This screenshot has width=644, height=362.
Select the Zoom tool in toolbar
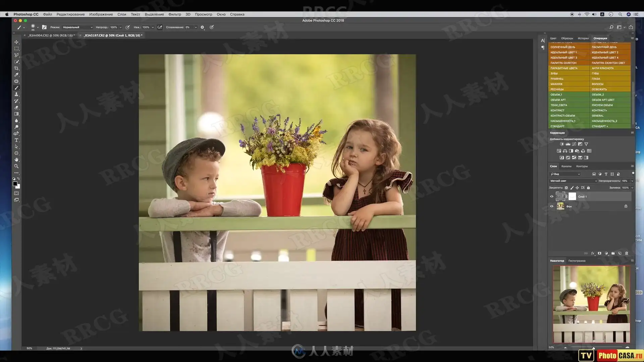pyautogui.click(x=16, y=166)
